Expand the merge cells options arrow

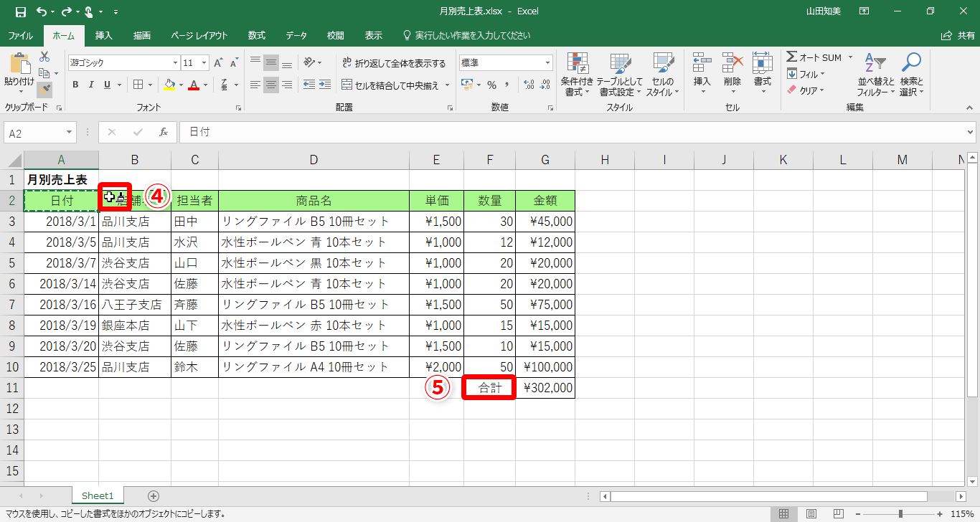(x=447, y=85)
